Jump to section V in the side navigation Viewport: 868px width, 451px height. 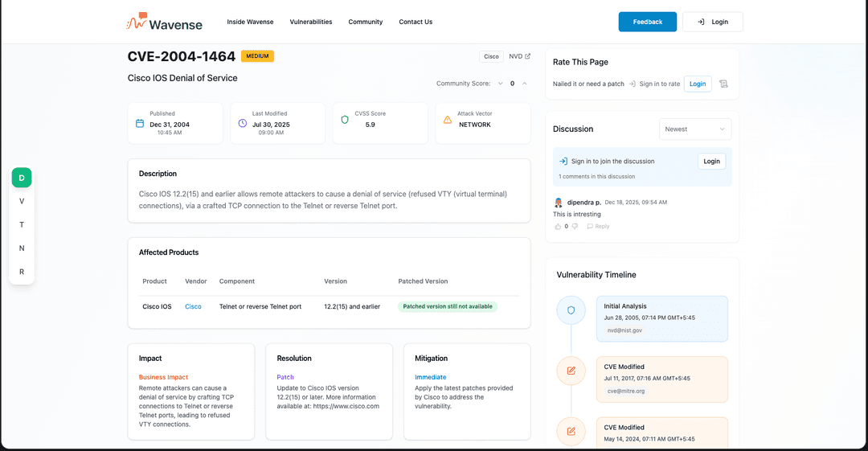[22, 201]
